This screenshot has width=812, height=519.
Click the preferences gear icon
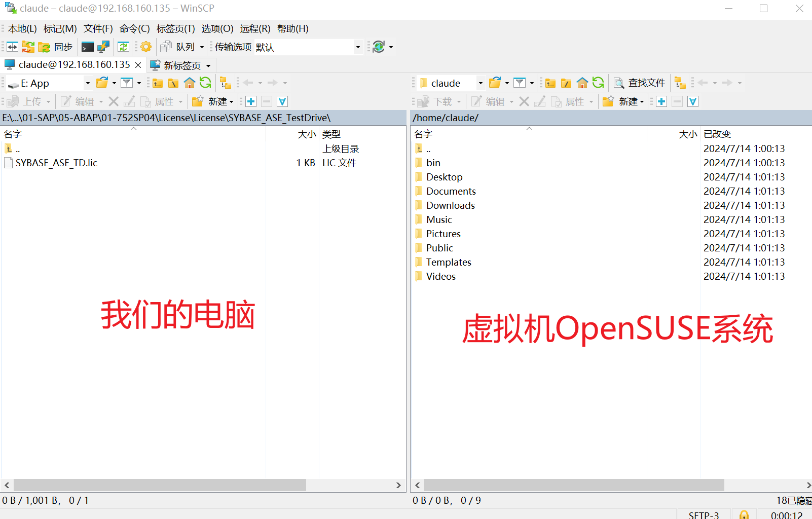click(146, 47)
